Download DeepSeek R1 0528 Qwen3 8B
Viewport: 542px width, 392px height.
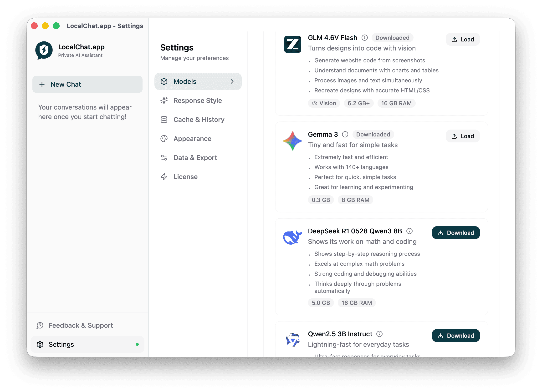455,233
